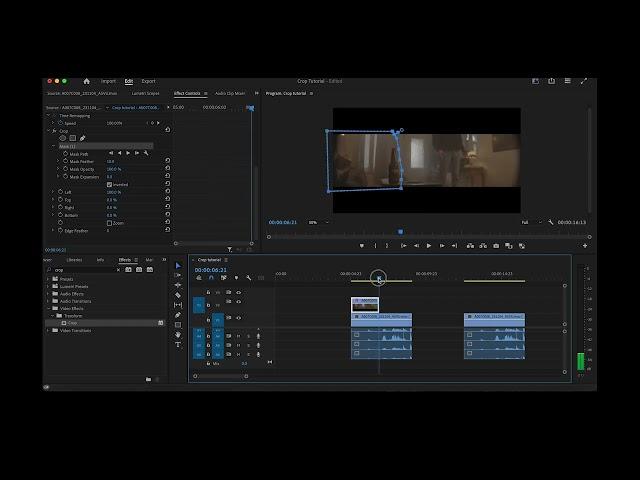Toggle eye visibility for the lowest video track
Viewport: 640px width, 480px height.
239,318
